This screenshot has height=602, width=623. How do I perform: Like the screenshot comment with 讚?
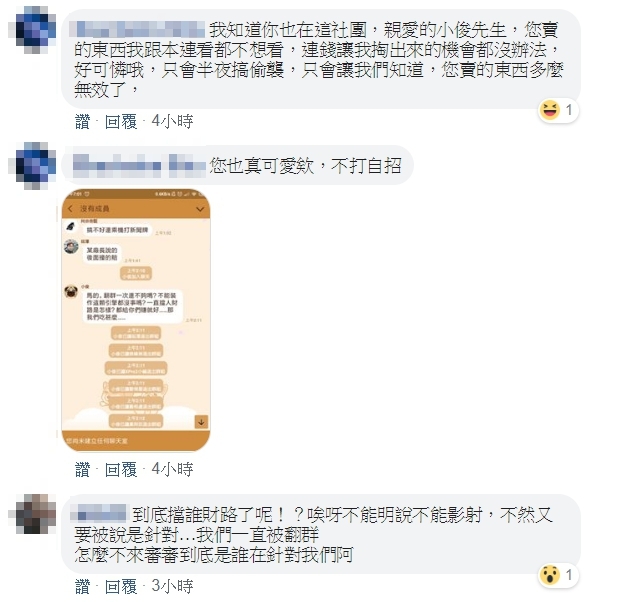point(82,470)
